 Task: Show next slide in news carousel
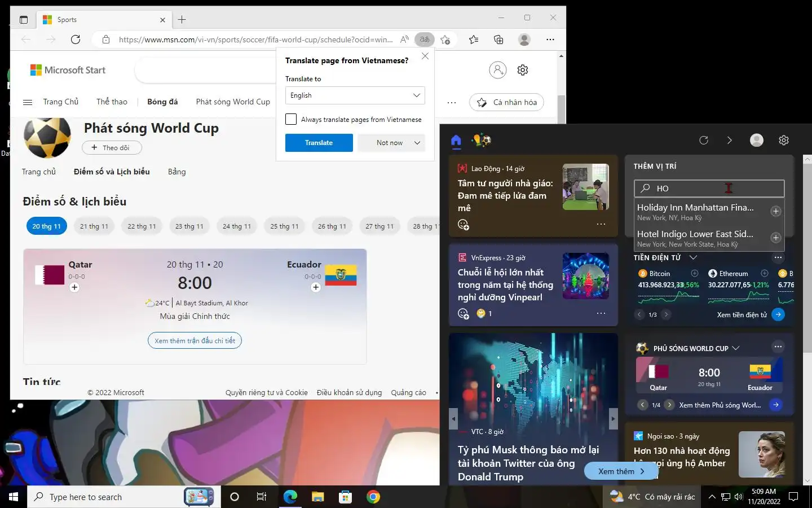coord(613,419)
